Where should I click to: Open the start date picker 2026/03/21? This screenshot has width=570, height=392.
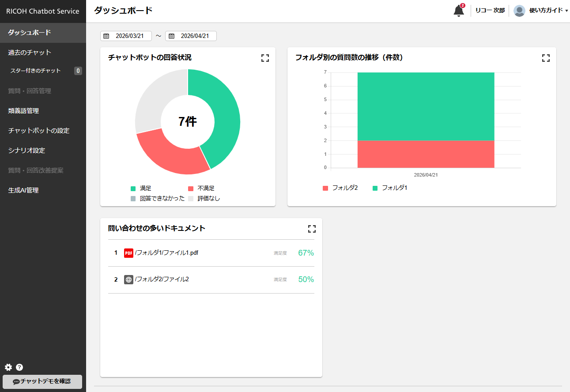click(x=129, y=36)
